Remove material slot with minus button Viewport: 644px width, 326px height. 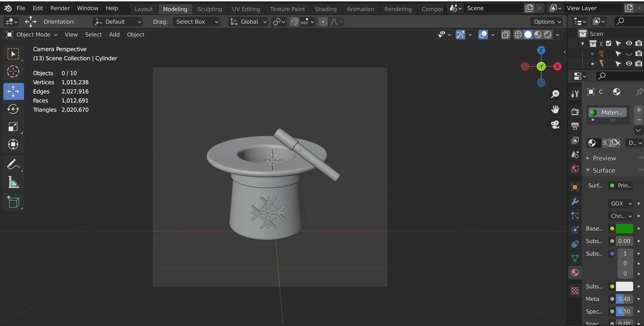click(639, 120)
